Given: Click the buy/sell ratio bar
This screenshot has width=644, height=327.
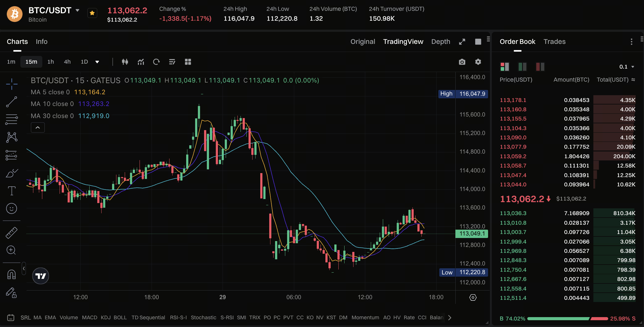Looking at the screenshot, I should (567, 318).
